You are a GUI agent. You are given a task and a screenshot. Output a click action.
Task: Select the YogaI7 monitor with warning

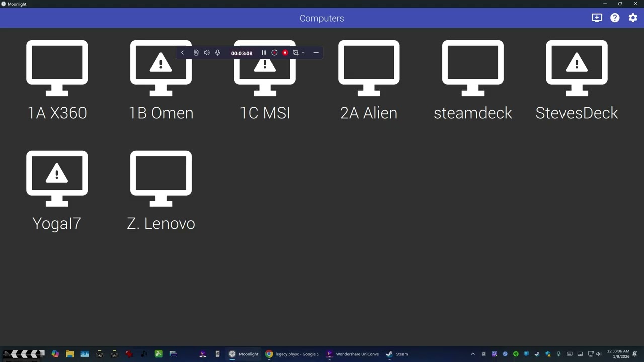coord(57,178)
